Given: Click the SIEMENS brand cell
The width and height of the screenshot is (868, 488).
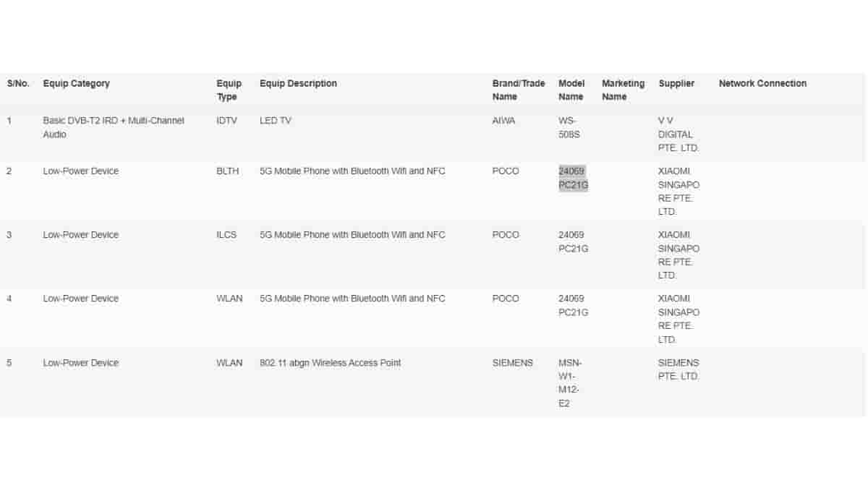Looking at the screenshot, I should [x=512, y=363].
